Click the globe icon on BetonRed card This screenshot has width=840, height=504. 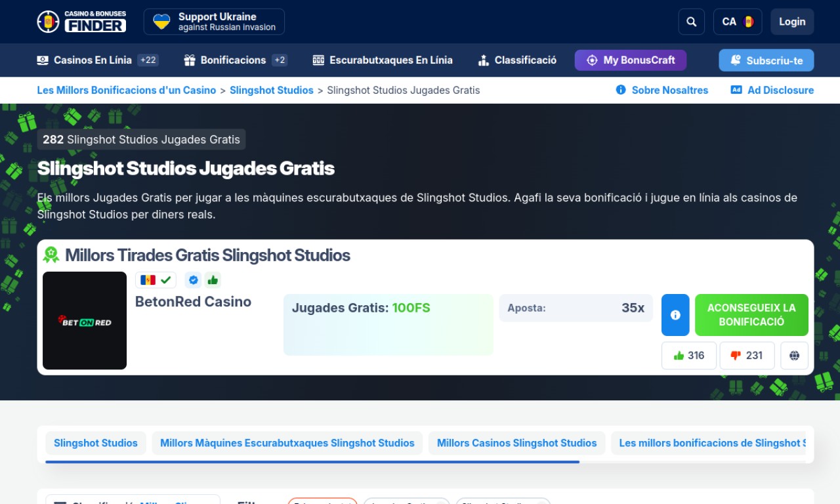tap(794, 356)
